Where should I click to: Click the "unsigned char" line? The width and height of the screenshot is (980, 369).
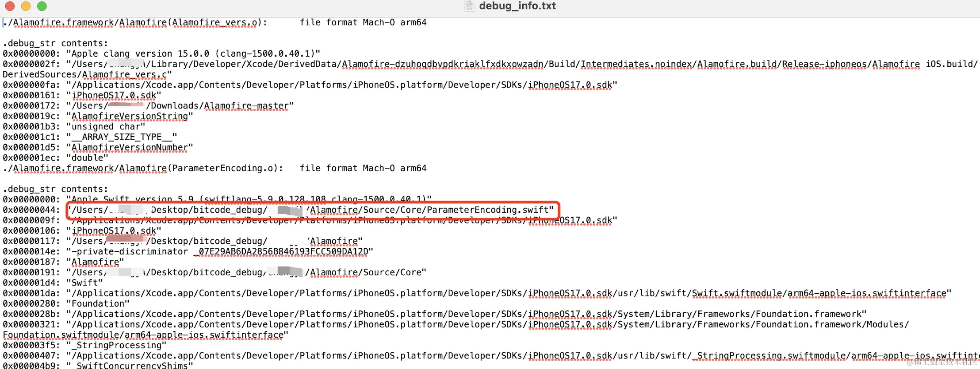pyautogui.click(x=74, y=127)
